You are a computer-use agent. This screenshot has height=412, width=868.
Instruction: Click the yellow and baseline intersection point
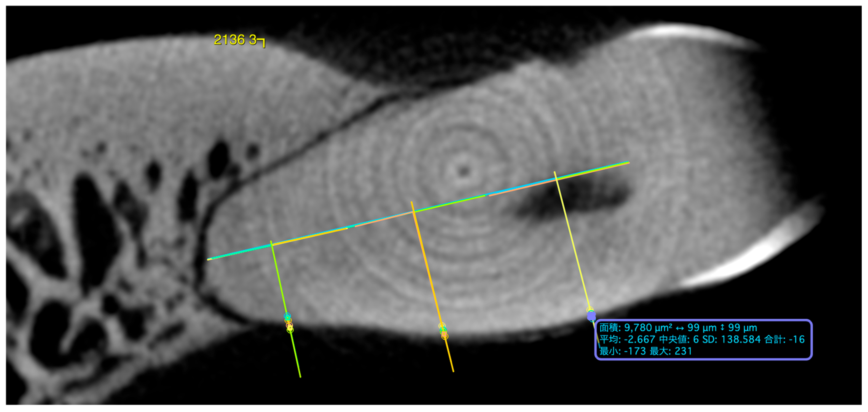click(x=556, y=180)
